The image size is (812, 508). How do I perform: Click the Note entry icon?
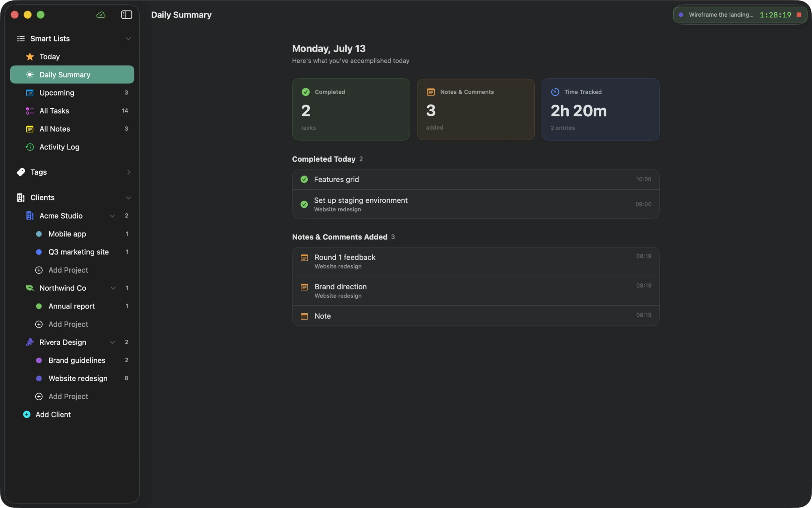[304, 317]
